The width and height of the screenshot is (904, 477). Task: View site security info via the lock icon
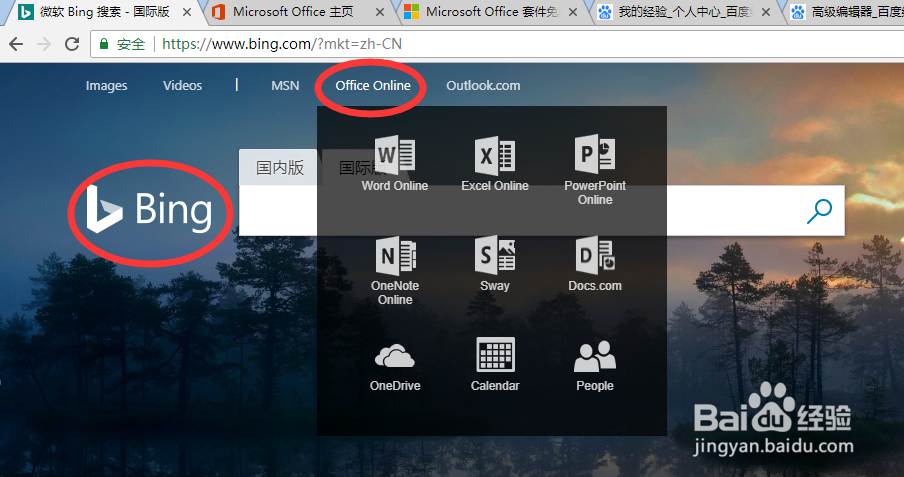(x=104, y=44)
